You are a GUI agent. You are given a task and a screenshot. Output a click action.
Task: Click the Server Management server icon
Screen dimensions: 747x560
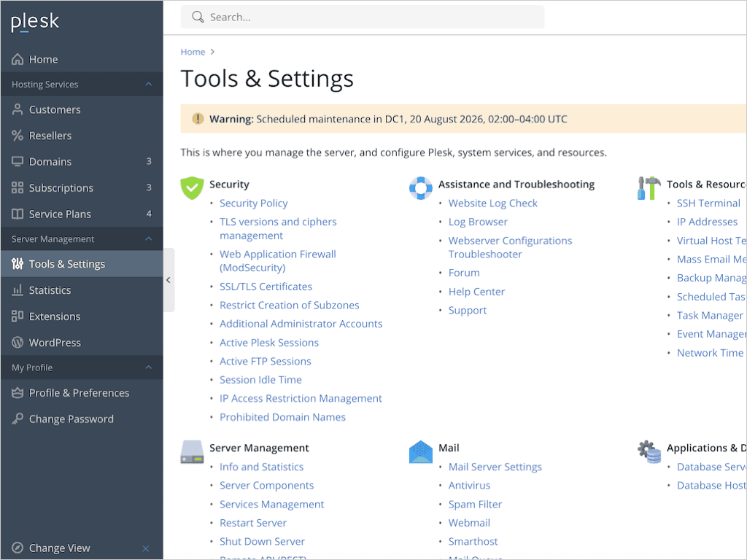tap(192, 452)
